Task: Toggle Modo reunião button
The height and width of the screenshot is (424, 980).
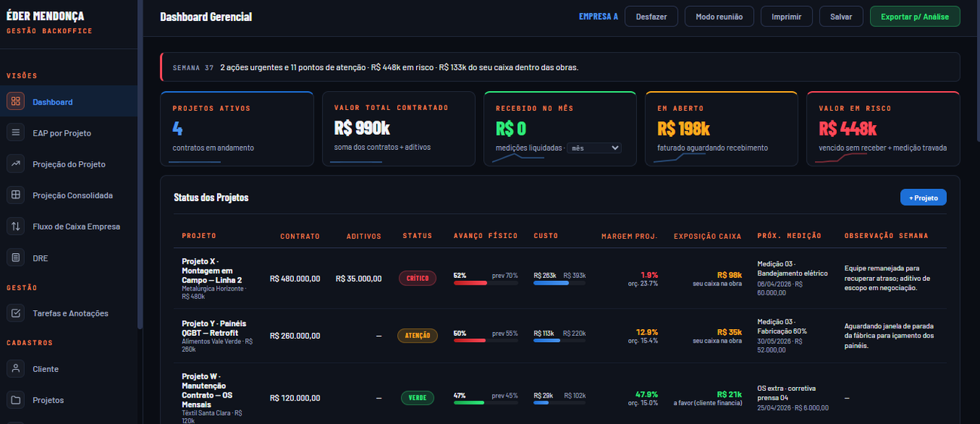Action: pyautogui.click(x=718, y=17)
